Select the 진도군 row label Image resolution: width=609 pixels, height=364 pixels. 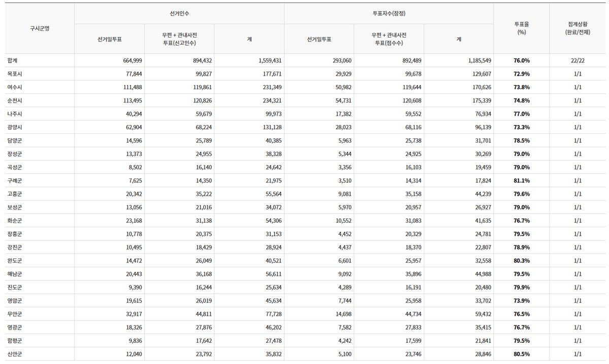tap(15, 287)
